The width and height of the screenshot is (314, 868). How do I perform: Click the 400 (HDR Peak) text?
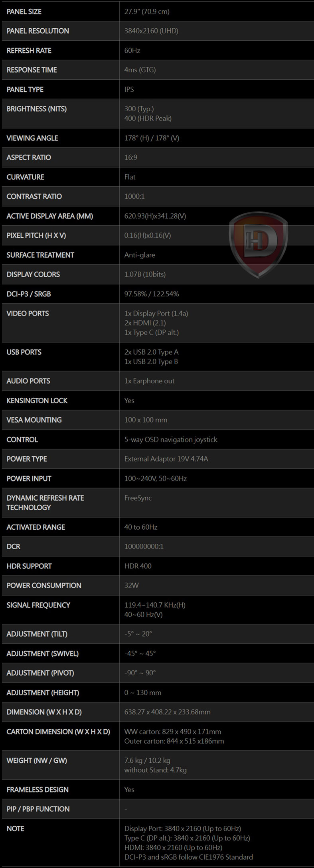148,118
